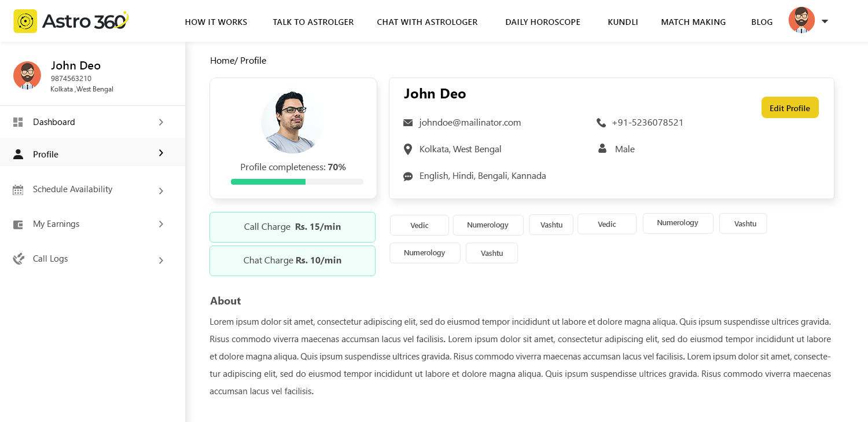Screen dimensions: 868x422
Task: Expand the My Earnings chevron
Action: coord(161,224)
